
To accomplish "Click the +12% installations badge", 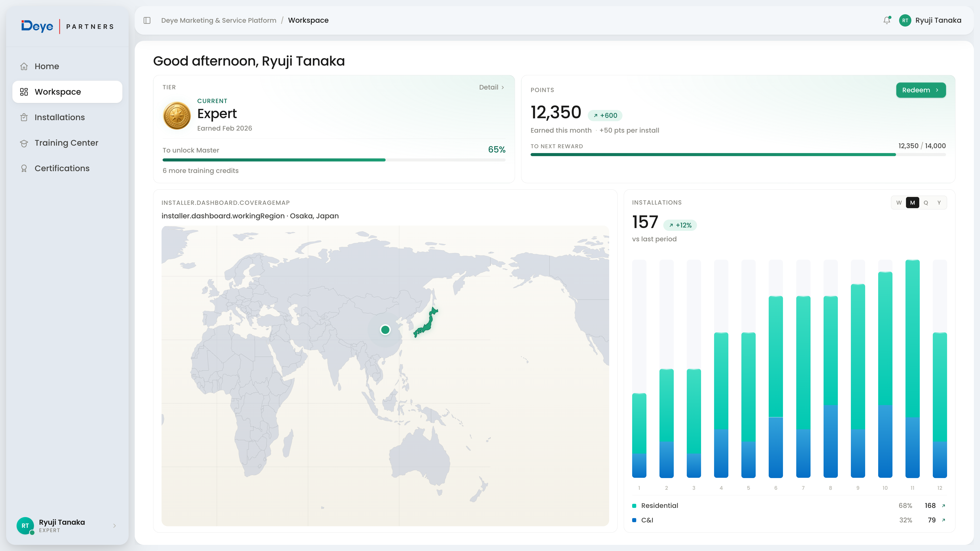I will coord(680,226).
